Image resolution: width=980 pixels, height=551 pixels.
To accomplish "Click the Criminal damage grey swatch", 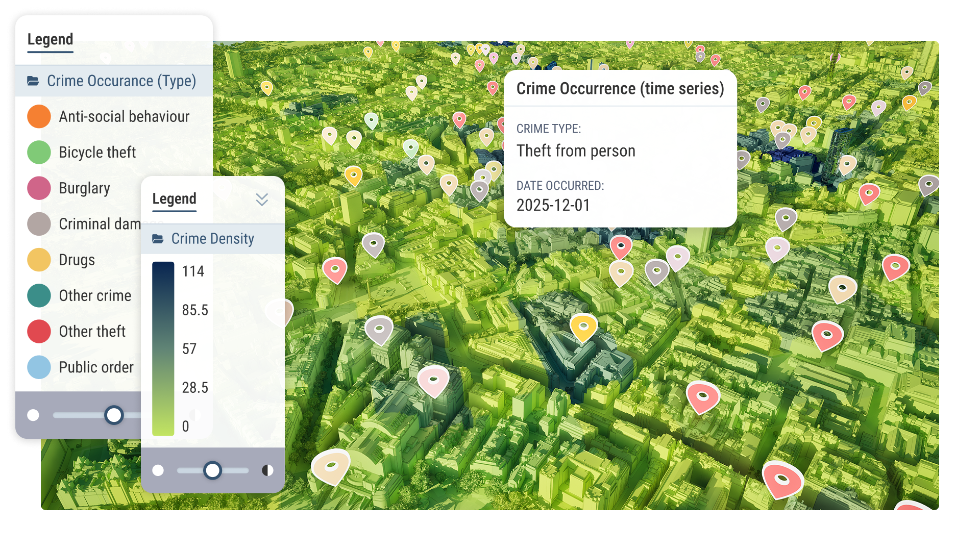I will [x=39, y=224].
